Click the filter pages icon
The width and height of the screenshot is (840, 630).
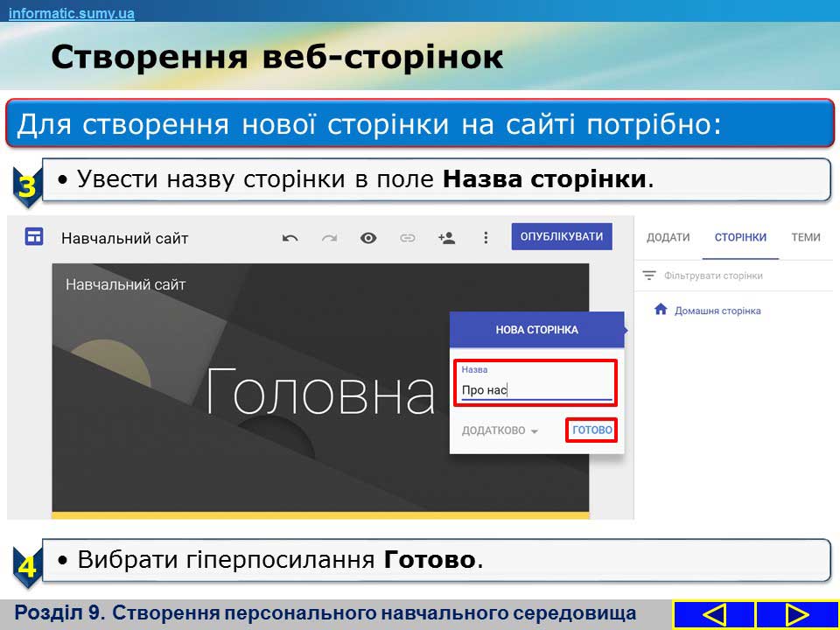(649, 276)
